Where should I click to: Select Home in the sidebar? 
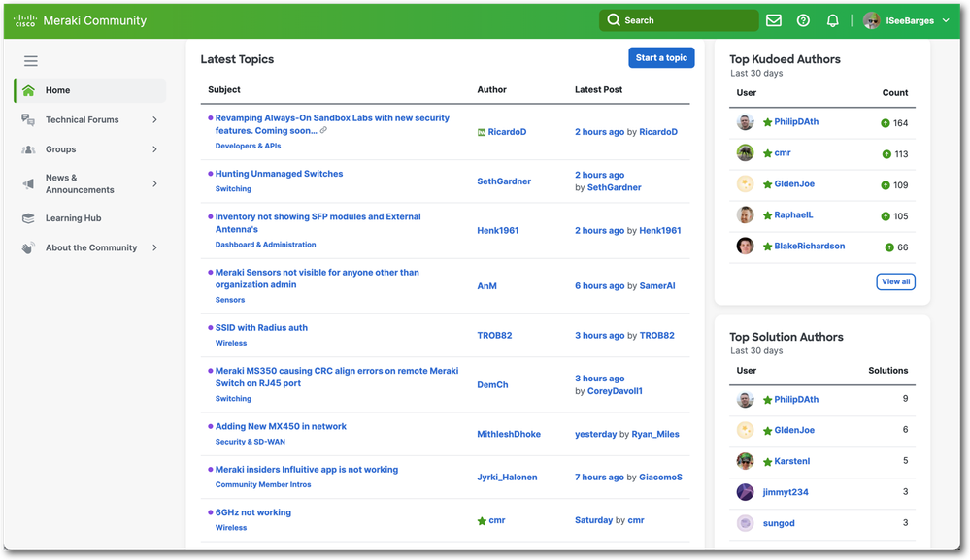(90, 90)
